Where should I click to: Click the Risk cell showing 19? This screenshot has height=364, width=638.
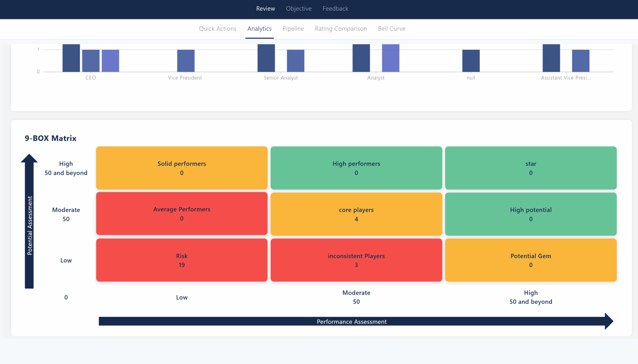pyautogui.click(x=181, y=260)
